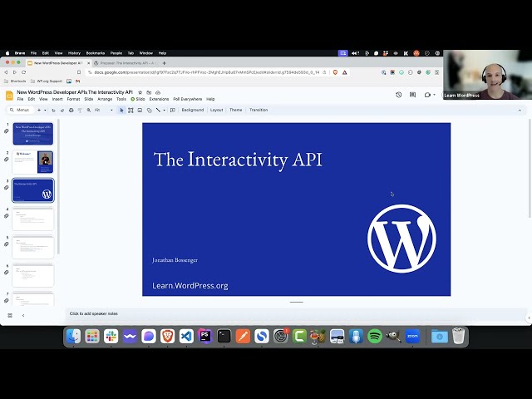This screenshot has height=399, width=532.
Task: Bookmark this page in address bar
Action: click(x=79, y=72)
